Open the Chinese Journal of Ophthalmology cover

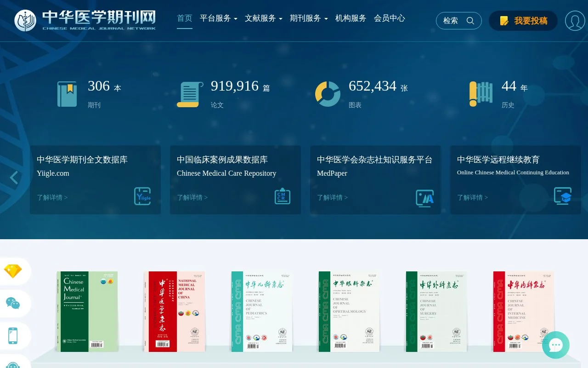coord(349,311)
